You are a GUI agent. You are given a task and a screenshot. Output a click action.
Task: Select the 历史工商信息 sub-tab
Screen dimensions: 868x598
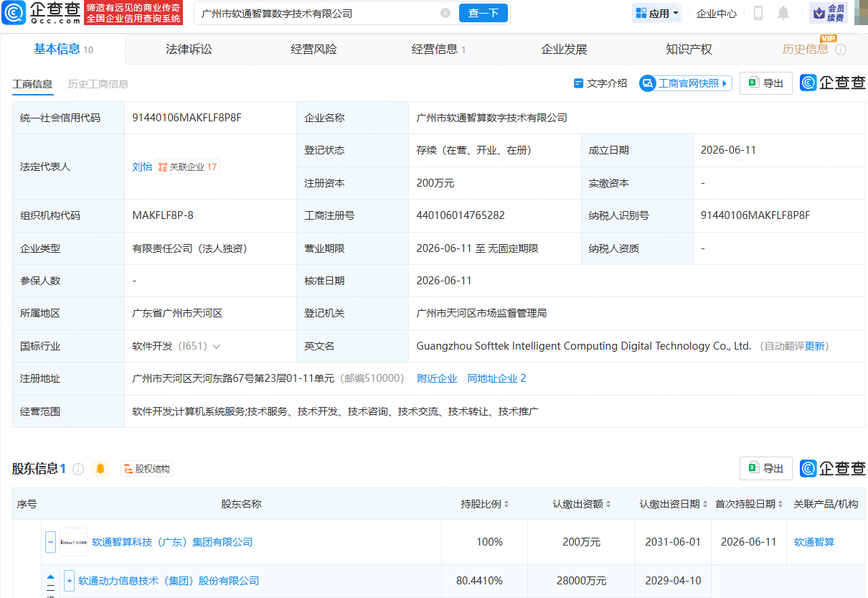point(98,84)
